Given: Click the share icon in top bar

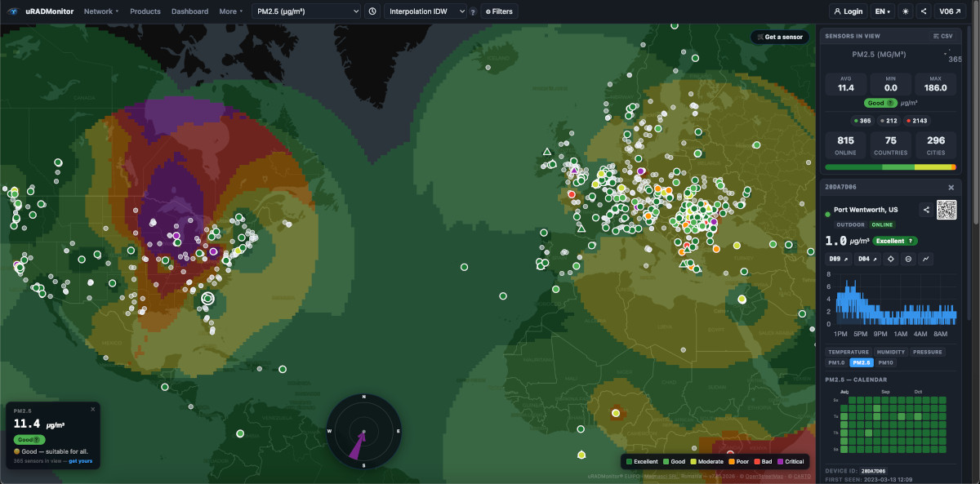Looking at the screenshot, I should [x=924, y=11].
